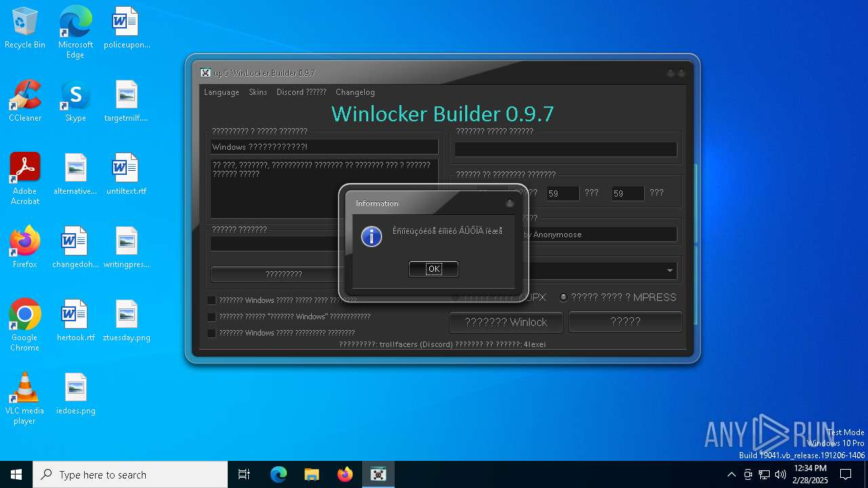
Task: Click the 'Windows ????????????!' title input field
Action: click(x=324, y=147)
